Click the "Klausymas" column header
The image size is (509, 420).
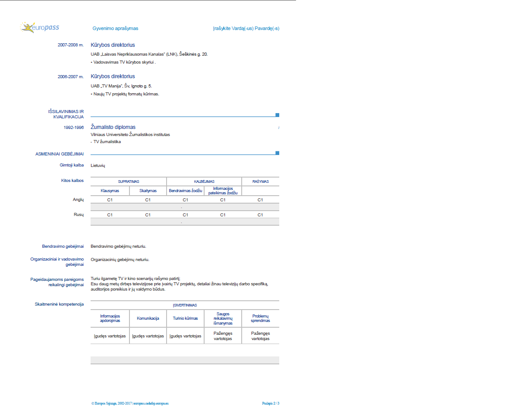point(110,191)
